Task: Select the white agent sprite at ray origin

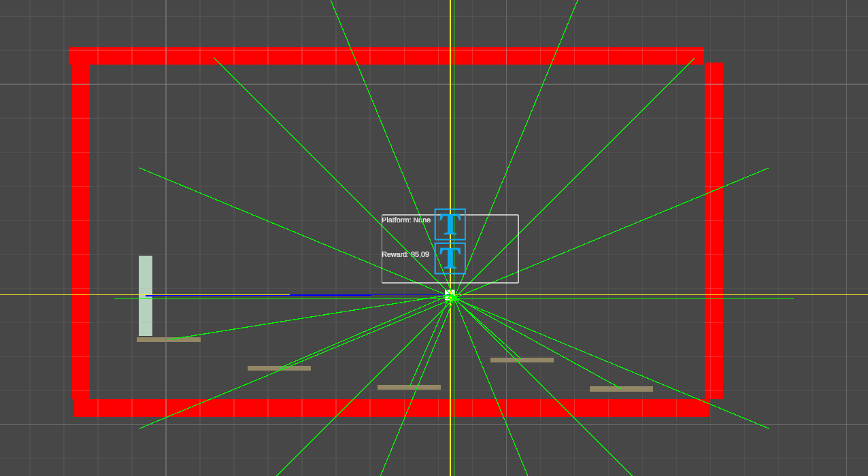Action: (449, 294)
